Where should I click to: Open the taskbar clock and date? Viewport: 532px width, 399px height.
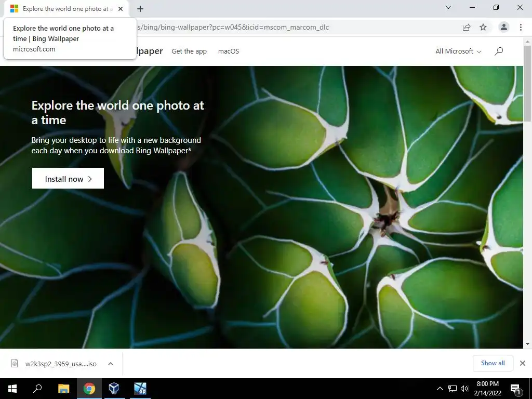click(487, 389)
